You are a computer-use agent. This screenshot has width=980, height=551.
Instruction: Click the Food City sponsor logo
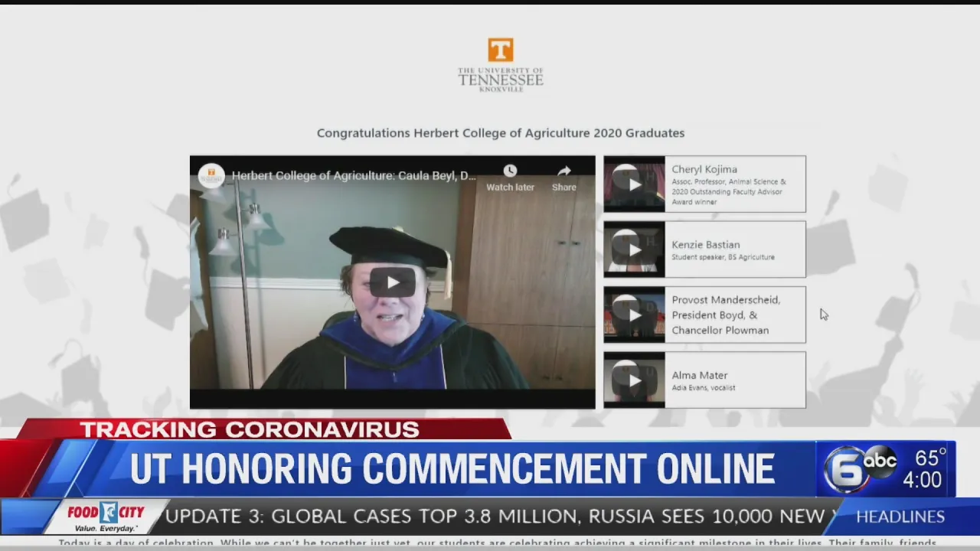click(106, 517)
